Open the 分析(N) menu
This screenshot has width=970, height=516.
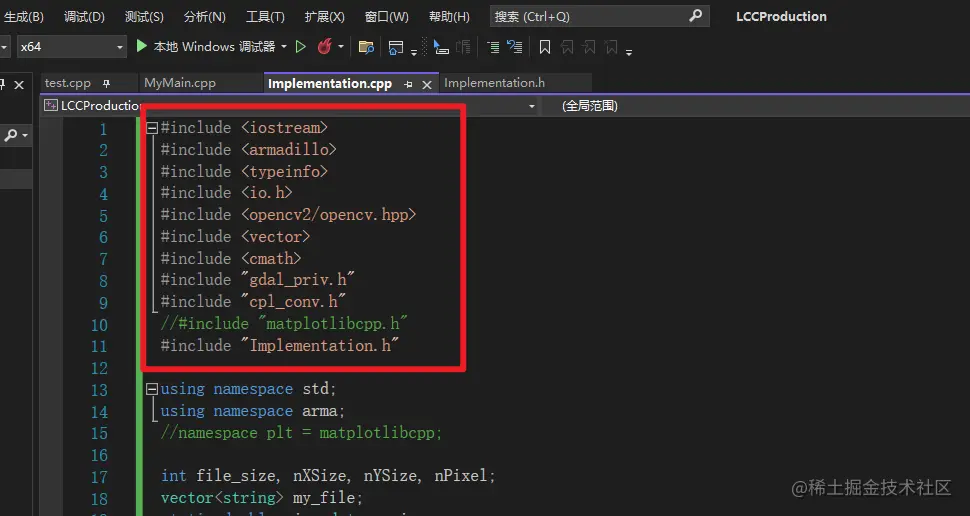(205, 17)
